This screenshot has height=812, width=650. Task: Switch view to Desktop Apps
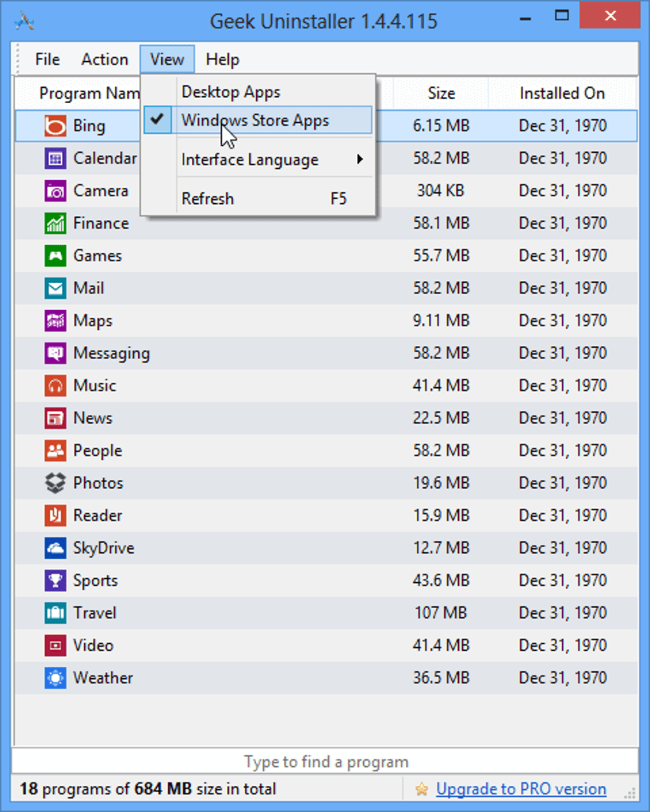231,92
